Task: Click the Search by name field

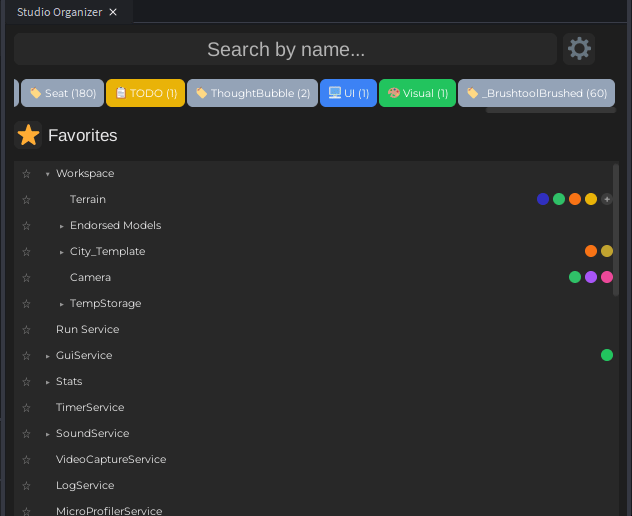Action: tap(285, 49)
